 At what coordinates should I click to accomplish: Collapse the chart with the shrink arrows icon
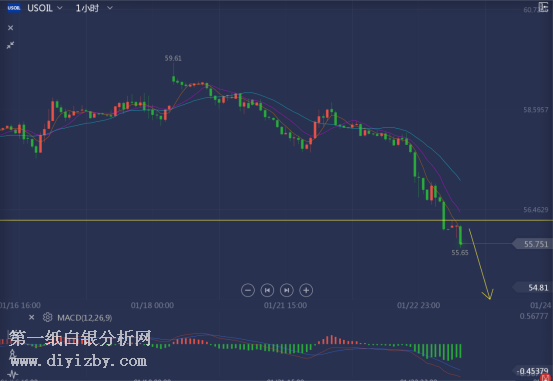(11, 45)
